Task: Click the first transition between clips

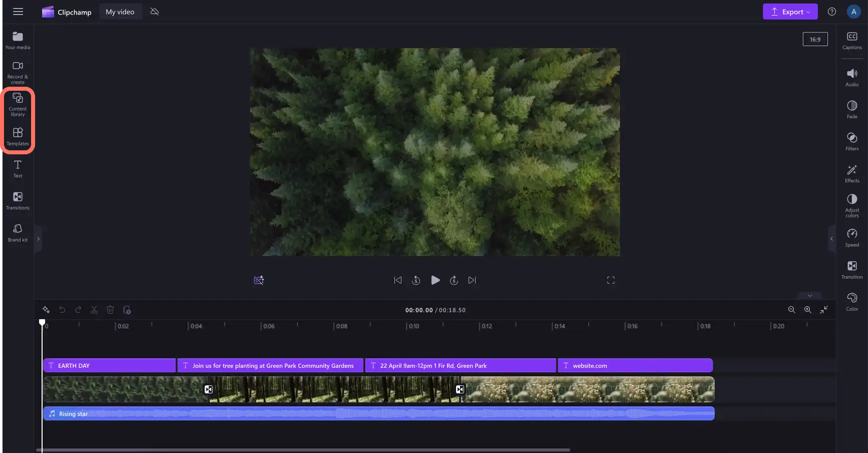Action: coord(208,389)
